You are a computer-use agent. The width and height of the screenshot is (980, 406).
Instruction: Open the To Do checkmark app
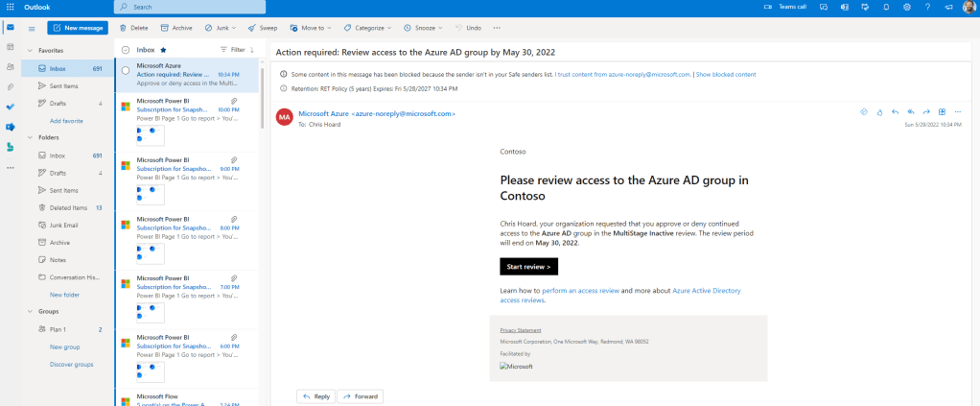[x=11, y=107]
